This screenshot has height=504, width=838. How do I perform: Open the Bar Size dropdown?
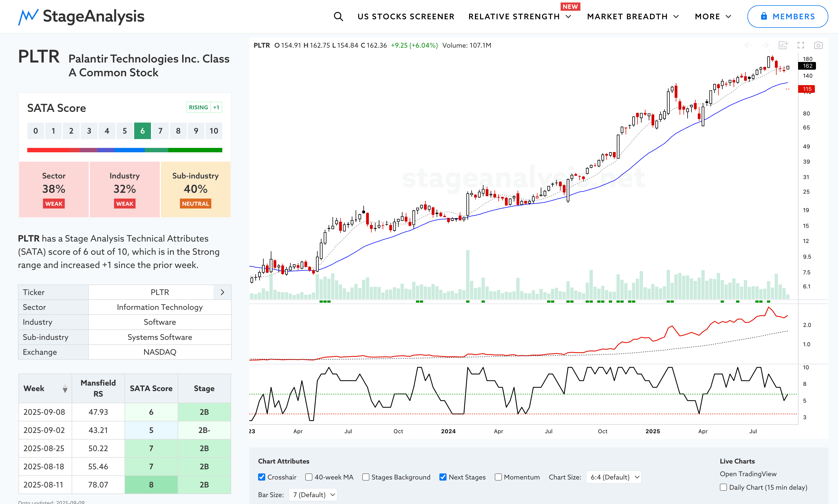click(x=313, y=494)
